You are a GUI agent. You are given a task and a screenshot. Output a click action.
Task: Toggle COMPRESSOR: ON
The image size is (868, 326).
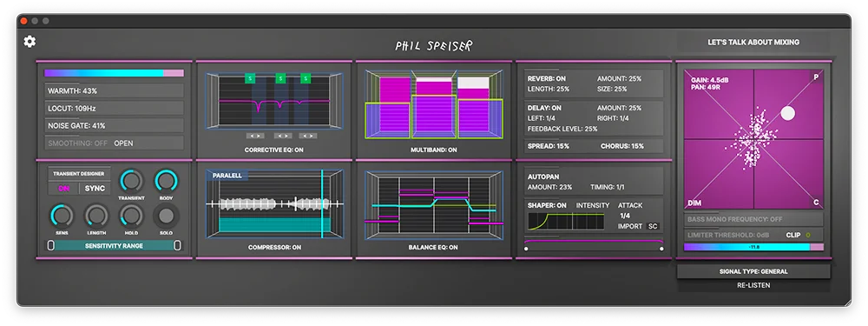[274, 247]
